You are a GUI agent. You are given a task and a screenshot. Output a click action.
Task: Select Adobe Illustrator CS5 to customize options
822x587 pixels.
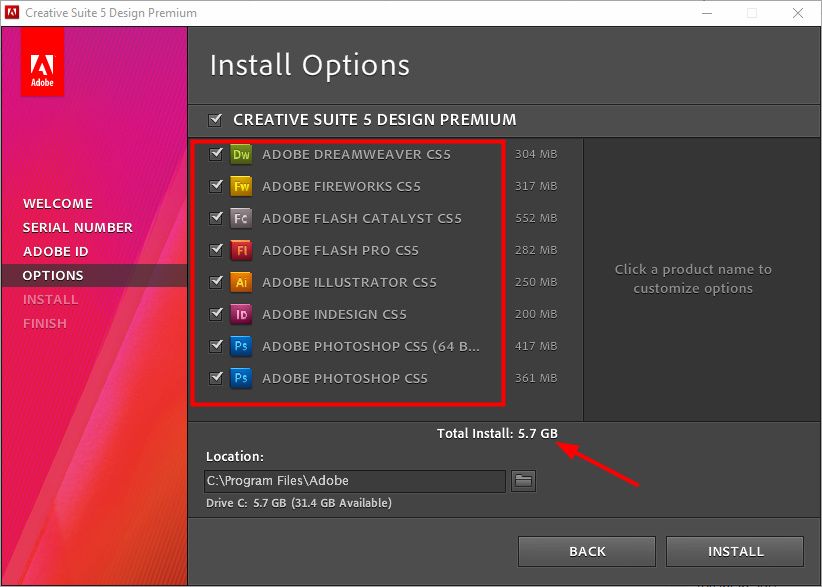click(x=349, y=282)
